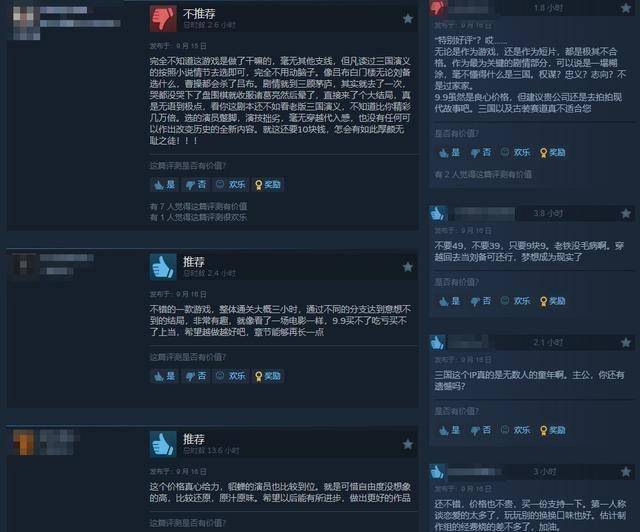Mark the 1.8 小时 review as 欢乐
Viewport: 640px width, 532px height.
point(516,152)
